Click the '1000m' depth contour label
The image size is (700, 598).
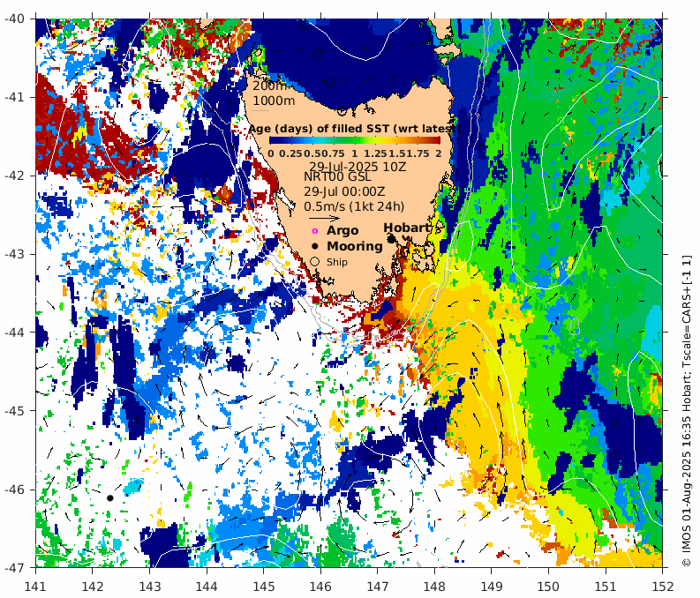274,101
